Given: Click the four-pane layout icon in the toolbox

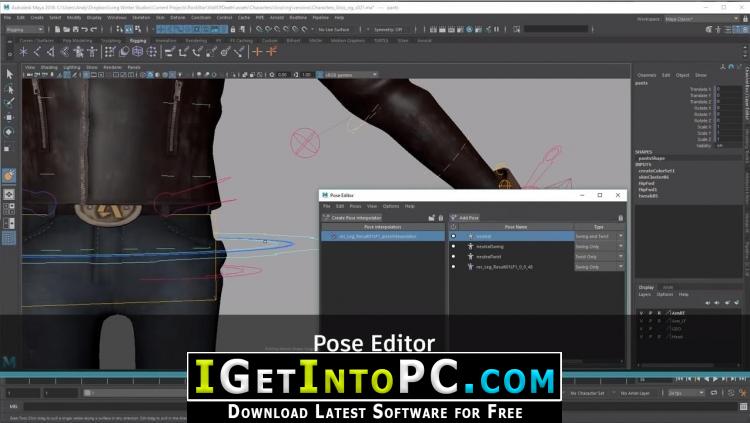Looking at the screenshot, I should 9,209.
